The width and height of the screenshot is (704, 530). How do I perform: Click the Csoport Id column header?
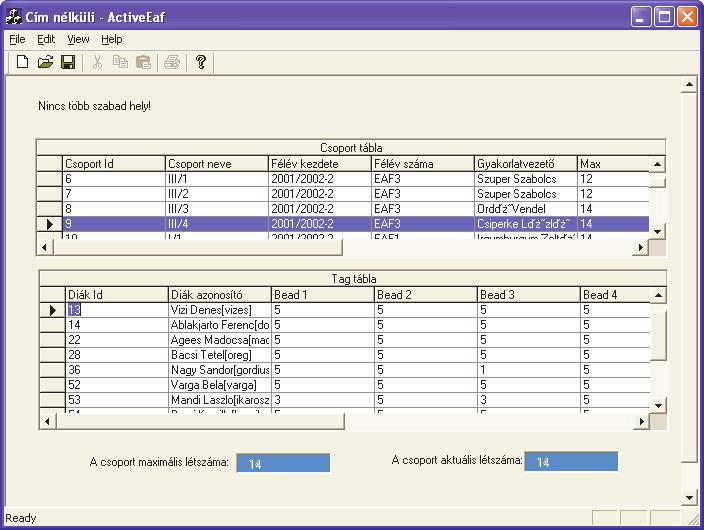(x=114, y=164)
